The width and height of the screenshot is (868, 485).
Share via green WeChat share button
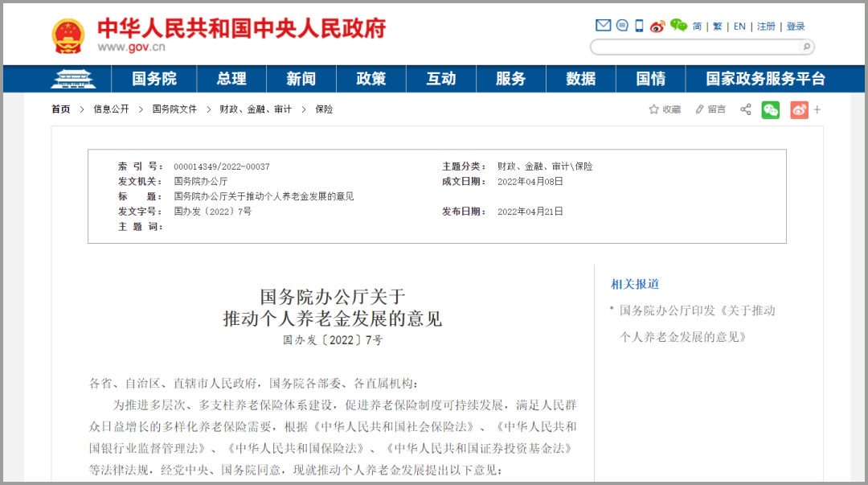(x=771, y=109)
